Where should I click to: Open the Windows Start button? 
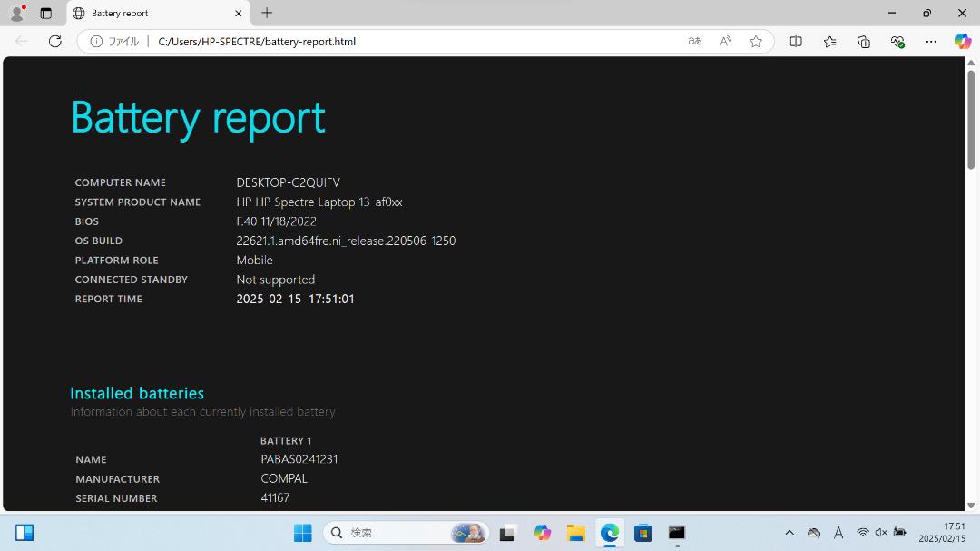click(x=302, y=532)
